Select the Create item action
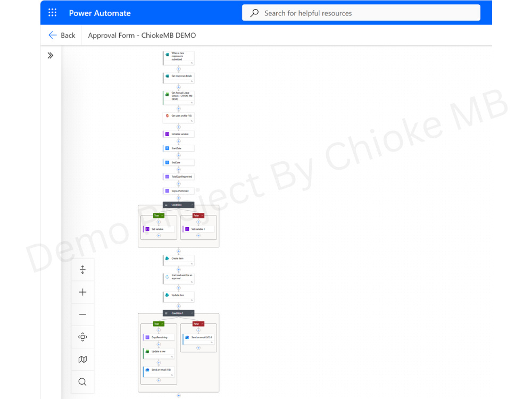 point(178,260)
